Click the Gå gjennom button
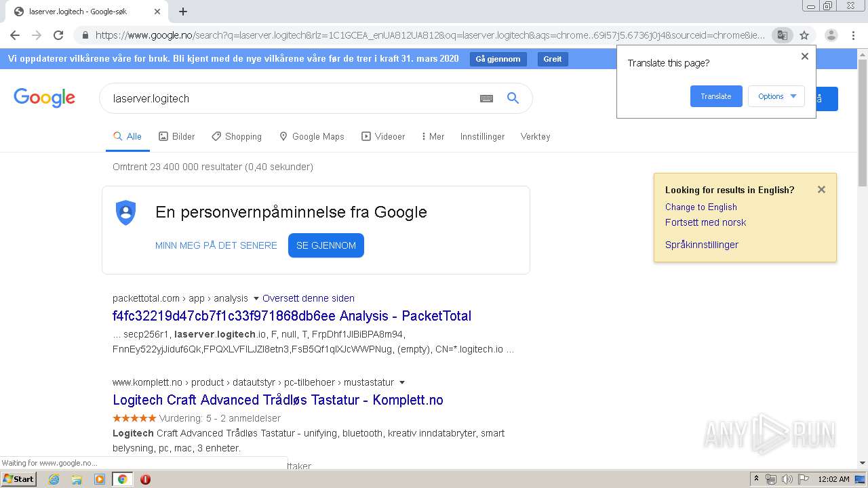The image size is (868, 488). pos(498,59)
